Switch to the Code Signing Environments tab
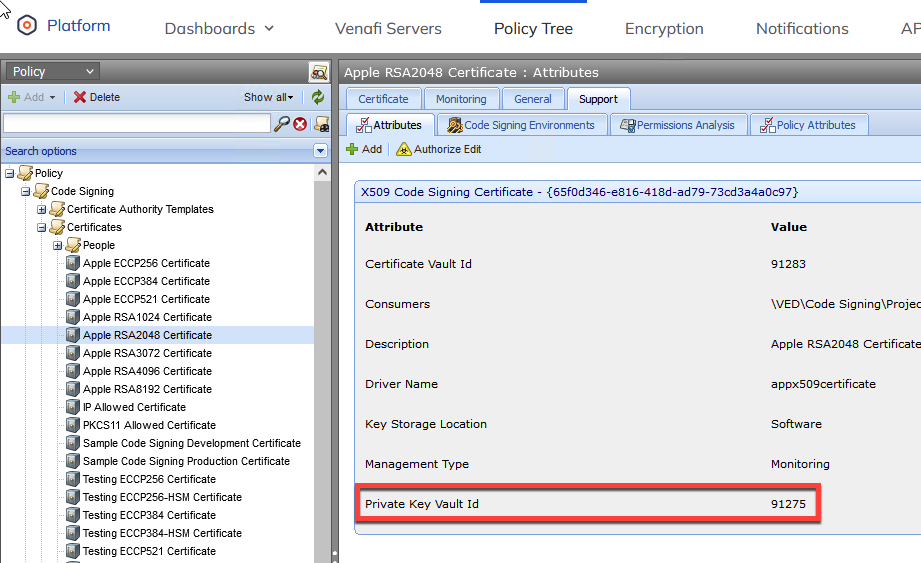The height and width of the screenshot is (563, 921). pos(520,125)
